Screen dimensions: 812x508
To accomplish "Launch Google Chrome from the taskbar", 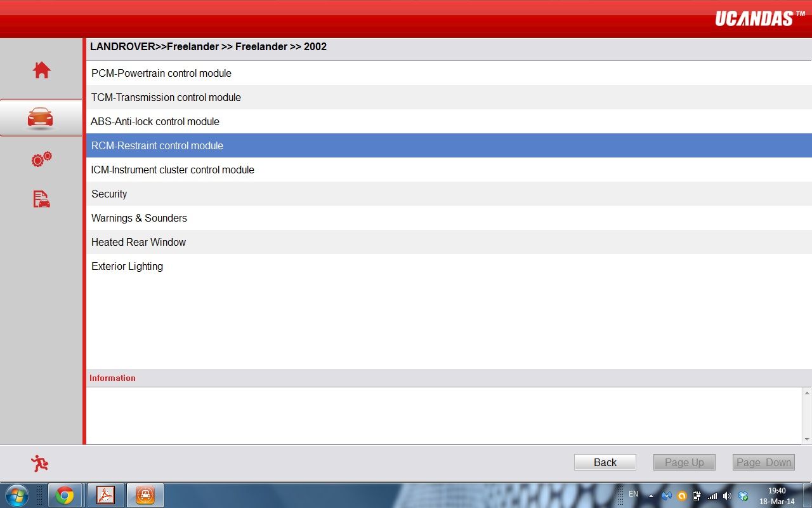I will pyautogui.click(x=65, y=495).
